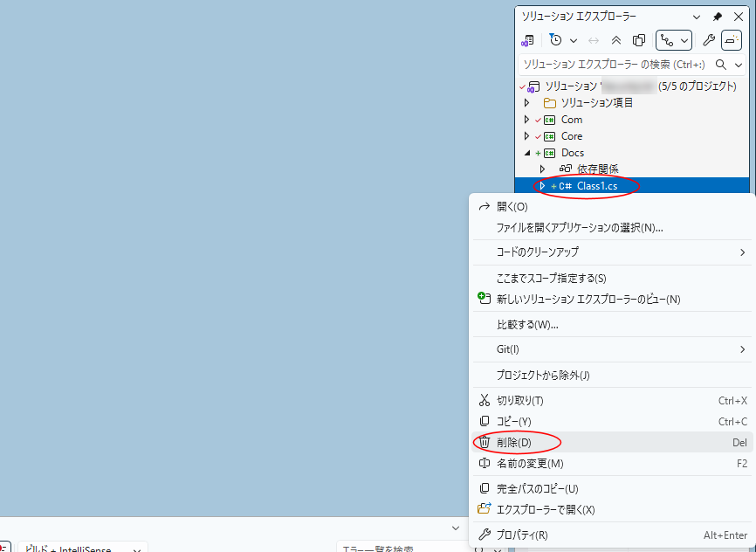
Task: Open properties with the wrench toolbar icon
Action: 709,40
